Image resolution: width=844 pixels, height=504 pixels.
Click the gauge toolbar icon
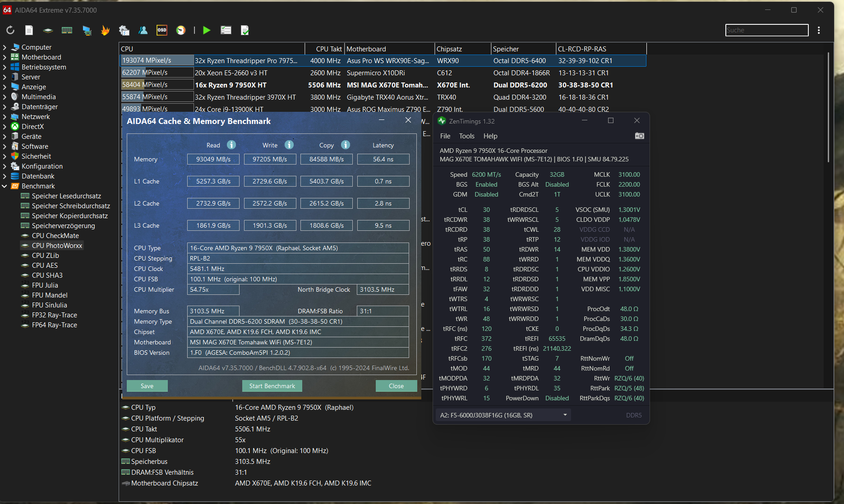coord(181,30)
